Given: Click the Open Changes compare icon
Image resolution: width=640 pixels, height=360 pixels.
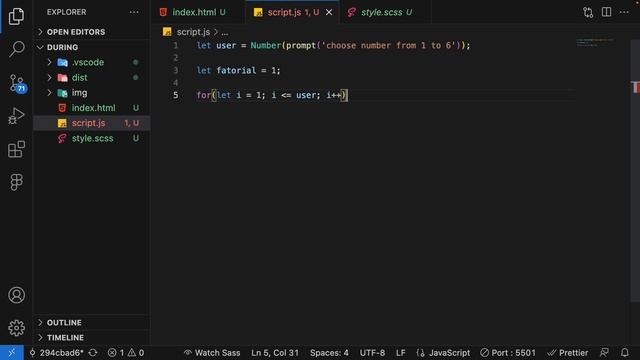Looking at the screenshot, I should 588,12.
